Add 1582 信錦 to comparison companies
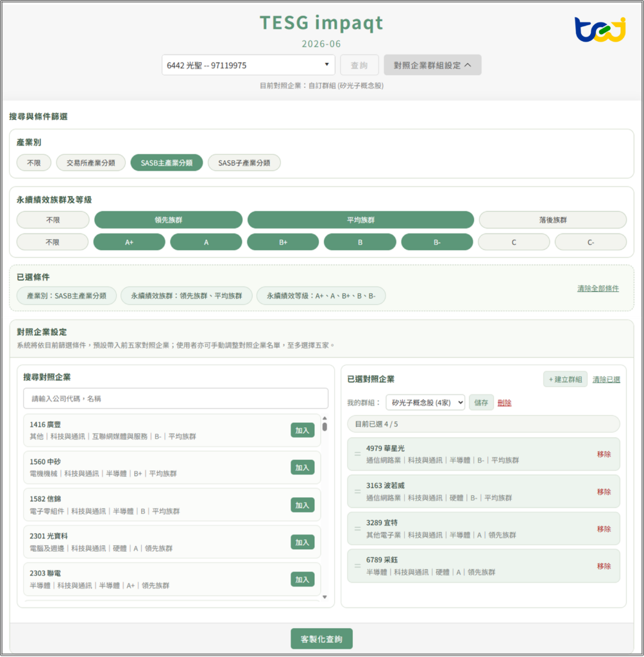Viewport: 644px width, 657px height. click(x=303, y=505)
